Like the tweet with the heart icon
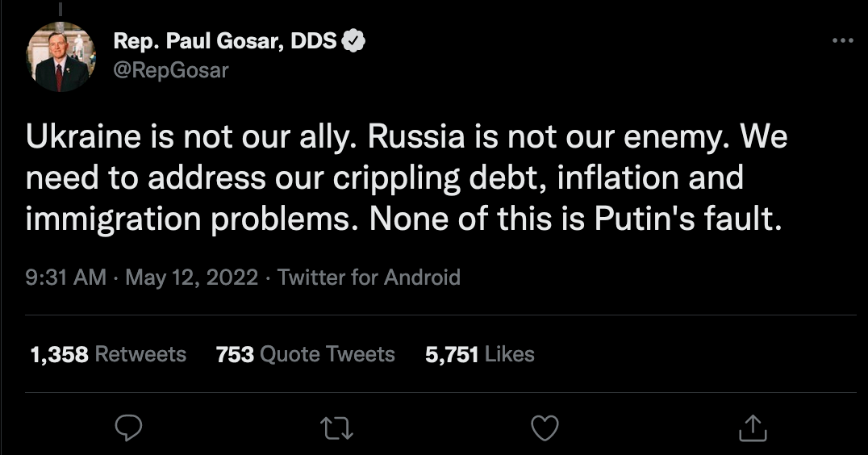This screenshot has width=868, height=455. pyautogui.click(x=545, y=428)
